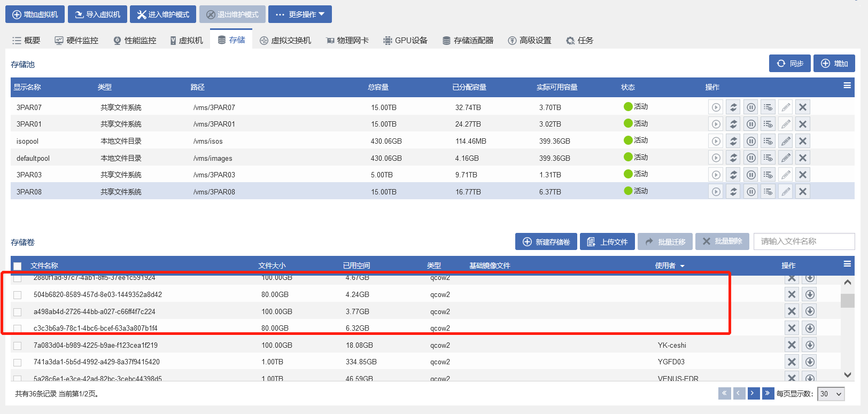Tick the select-all checkbox in 存储卷 header
The height and width of the screenshot is (414, 868).
(18, 266)
